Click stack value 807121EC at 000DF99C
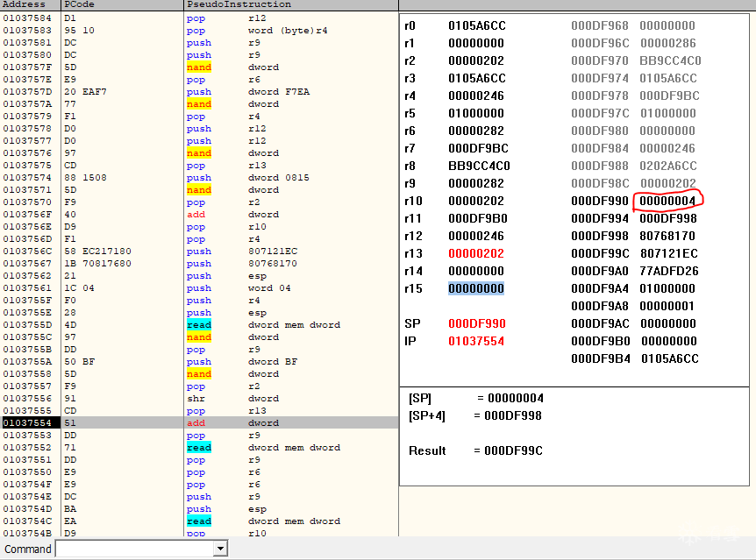The height and width of the screenshot is (560, 756). 668,253
